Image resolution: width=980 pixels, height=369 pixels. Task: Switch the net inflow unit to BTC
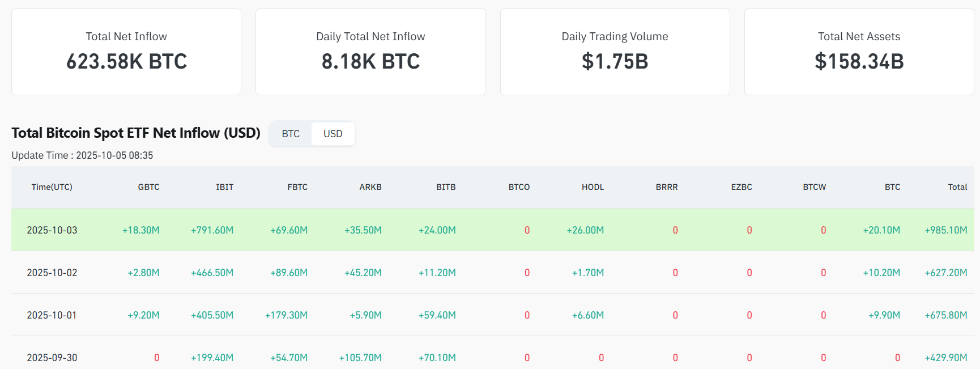click(291, 134)
